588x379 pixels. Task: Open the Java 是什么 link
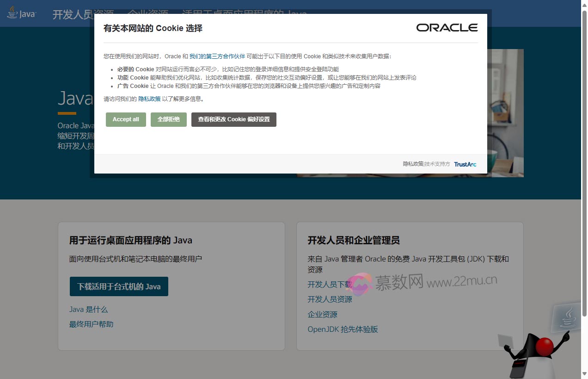click(88, 309)
